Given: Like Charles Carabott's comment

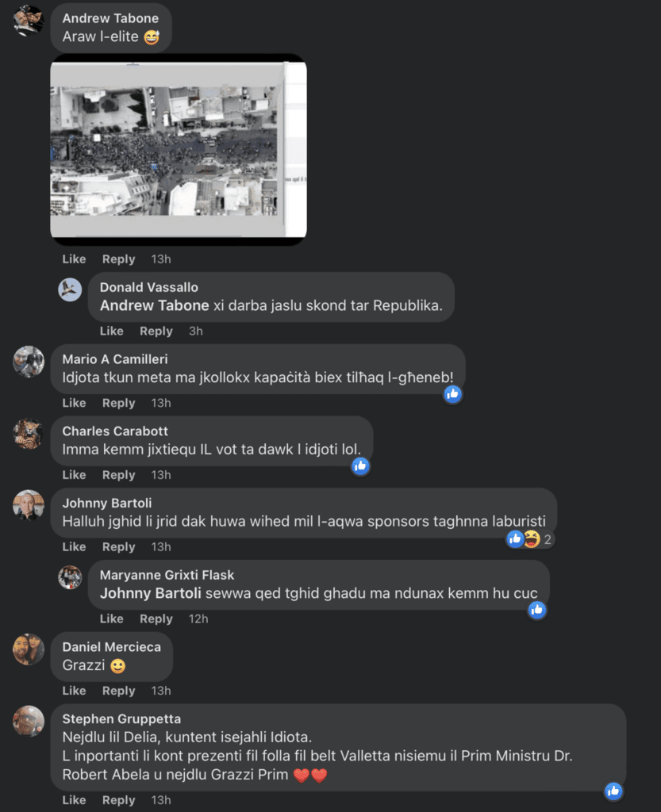Looking at the screenshot, I should [x=74, y=475].
